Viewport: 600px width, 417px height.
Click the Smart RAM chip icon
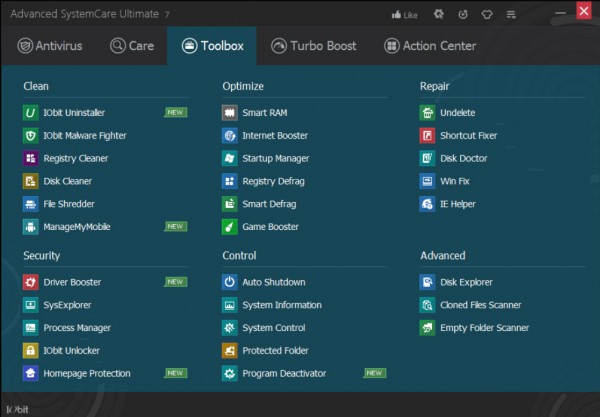[230, 113]
